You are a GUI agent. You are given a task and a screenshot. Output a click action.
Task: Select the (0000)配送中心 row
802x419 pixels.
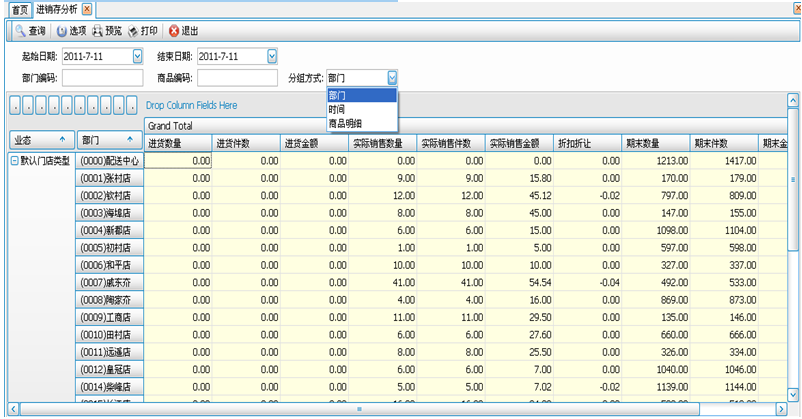(x=109, y=161)
